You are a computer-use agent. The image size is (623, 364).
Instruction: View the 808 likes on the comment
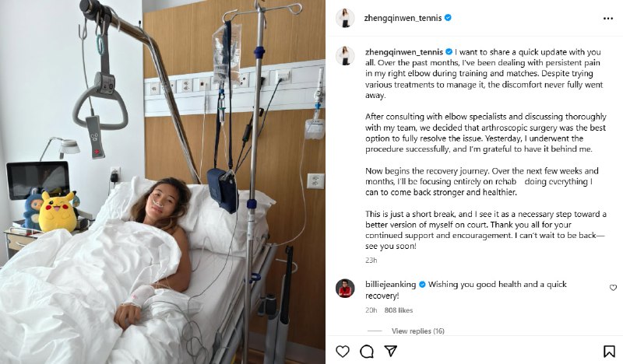click(x=399, y=310)
